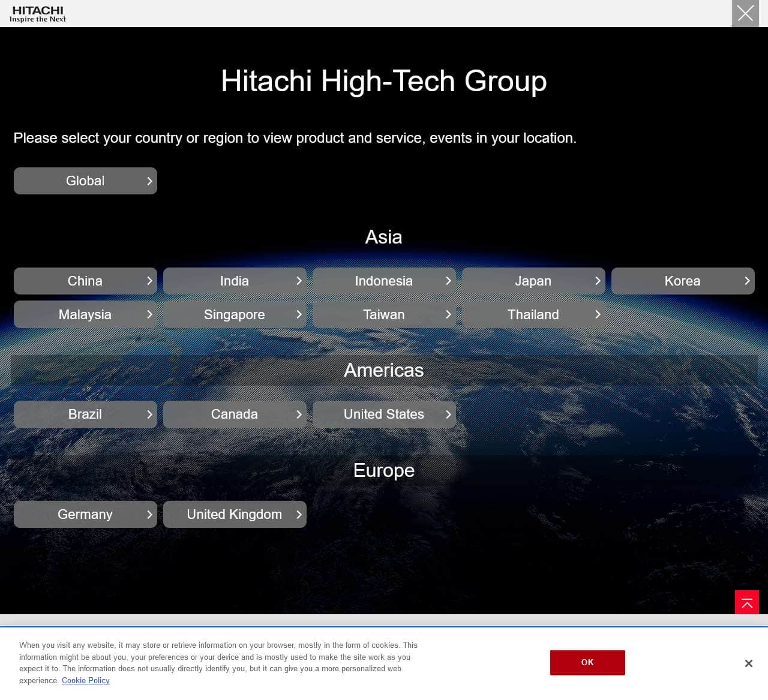Dismiss the cookie banner with the X icon

pyautogui.click(x=748, y=663)
